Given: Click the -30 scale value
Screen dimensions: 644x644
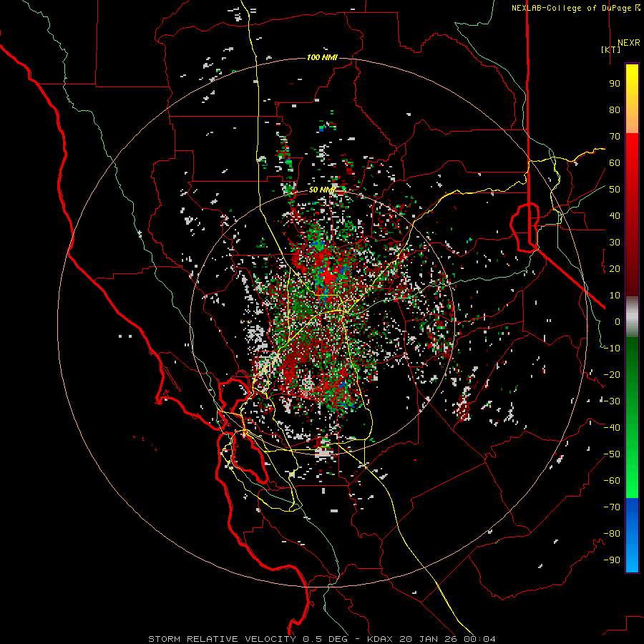Looking at the screenshot, I should pos(612,401).
